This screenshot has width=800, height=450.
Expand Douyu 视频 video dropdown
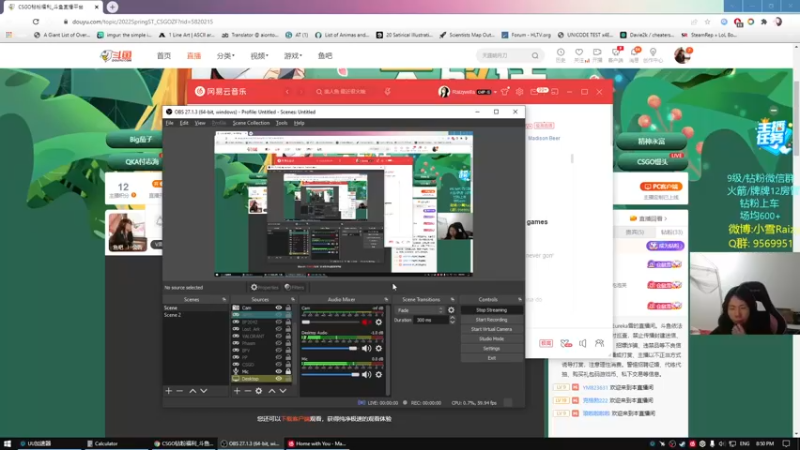tap(259, 56)
